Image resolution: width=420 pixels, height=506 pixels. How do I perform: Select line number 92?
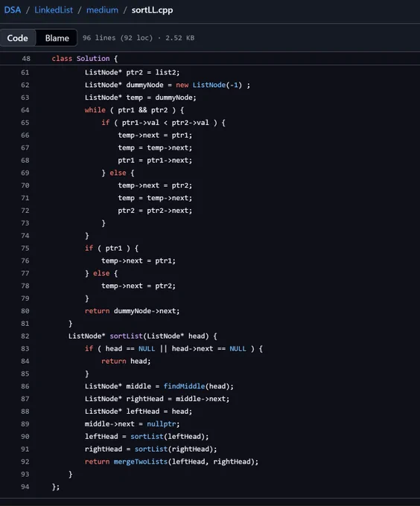(25, 462)
